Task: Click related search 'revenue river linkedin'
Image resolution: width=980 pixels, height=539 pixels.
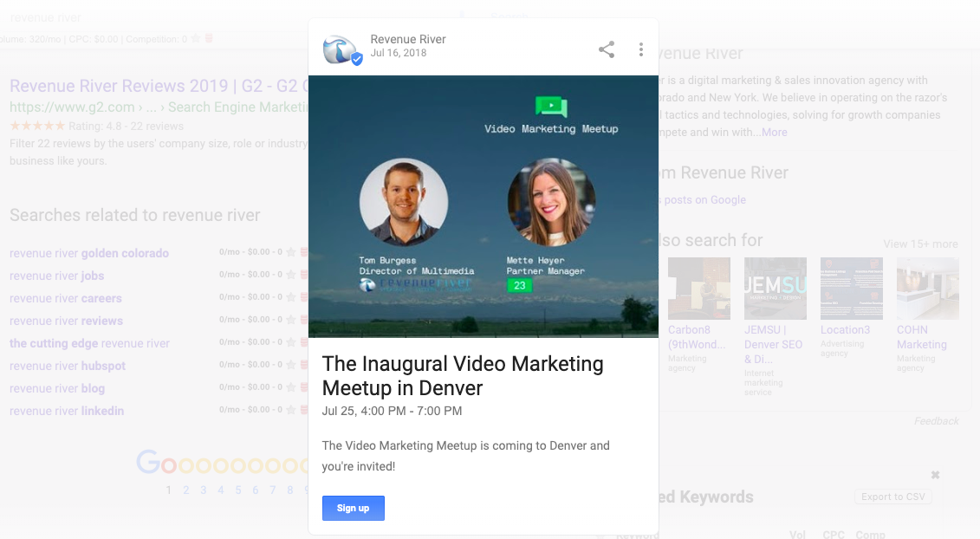Action: coord(66,411)
